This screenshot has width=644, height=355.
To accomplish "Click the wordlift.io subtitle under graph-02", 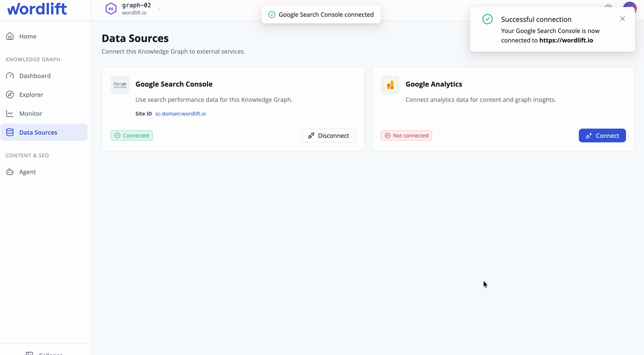I will 134,13.
